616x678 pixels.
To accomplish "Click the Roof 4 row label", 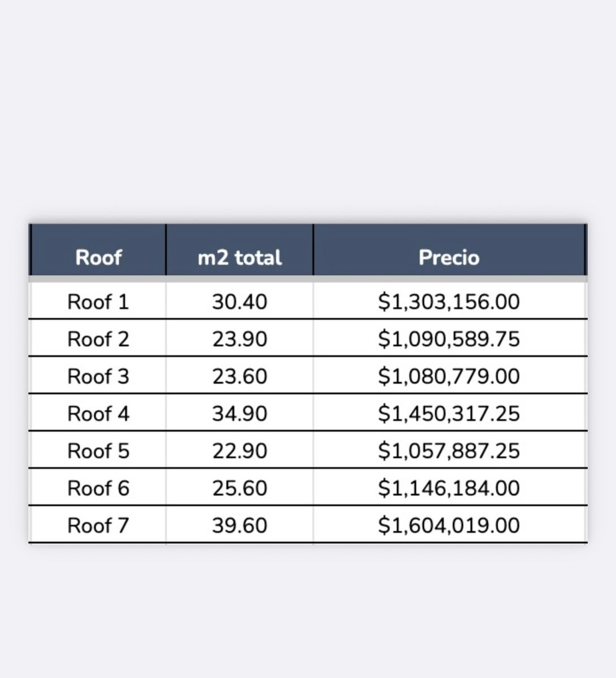I will (x=98, y=414).
